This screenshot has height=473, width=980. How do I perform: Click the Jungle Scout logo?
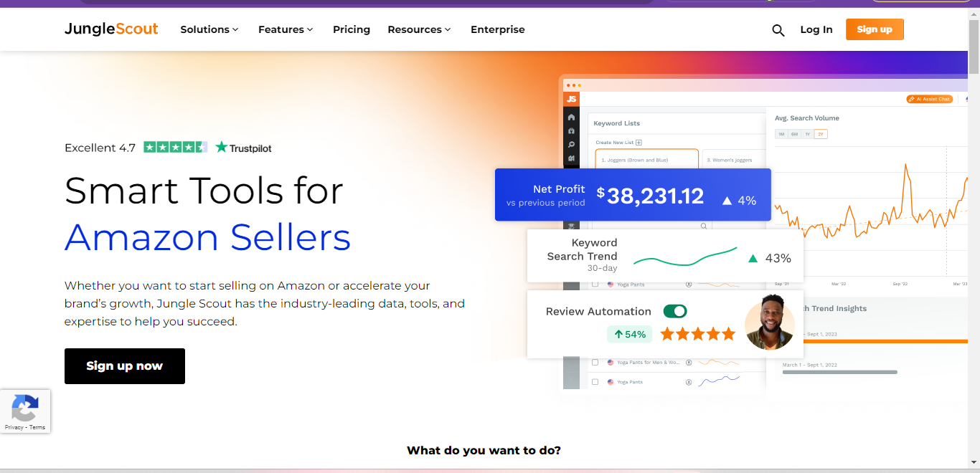(111, 29)
